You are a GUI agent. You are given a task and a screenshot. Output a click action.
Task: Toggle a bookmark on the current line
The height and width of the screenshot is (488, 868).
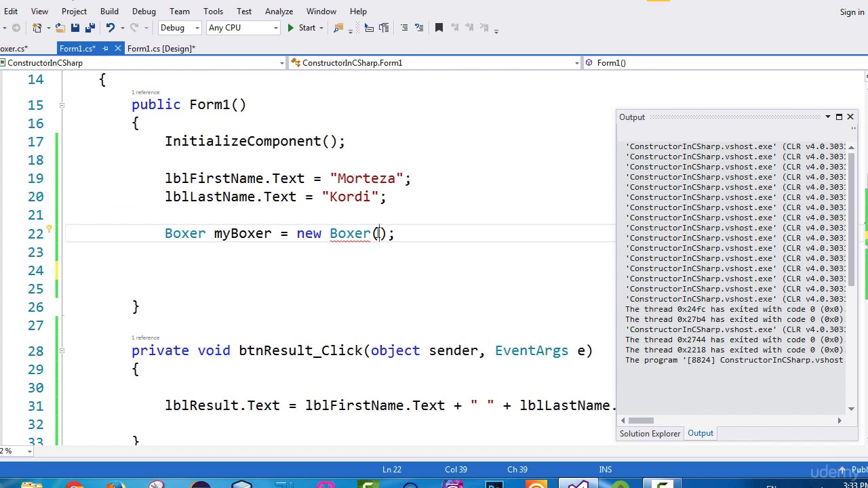coord(439,28)
